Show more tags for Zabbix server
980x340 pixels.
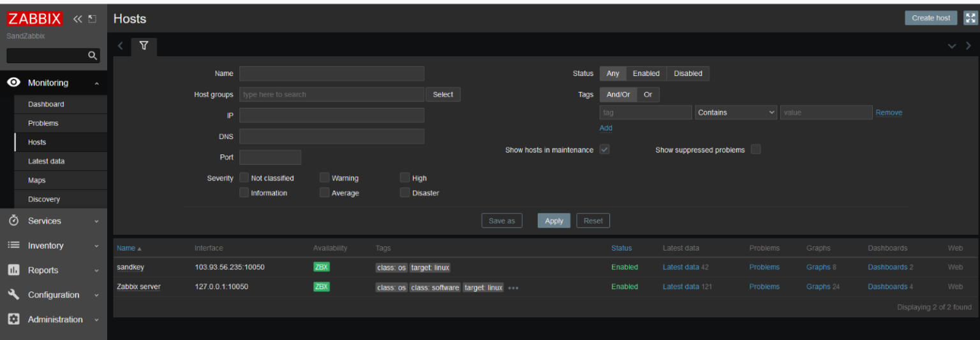pyautogui.click(x=514, y=288)
